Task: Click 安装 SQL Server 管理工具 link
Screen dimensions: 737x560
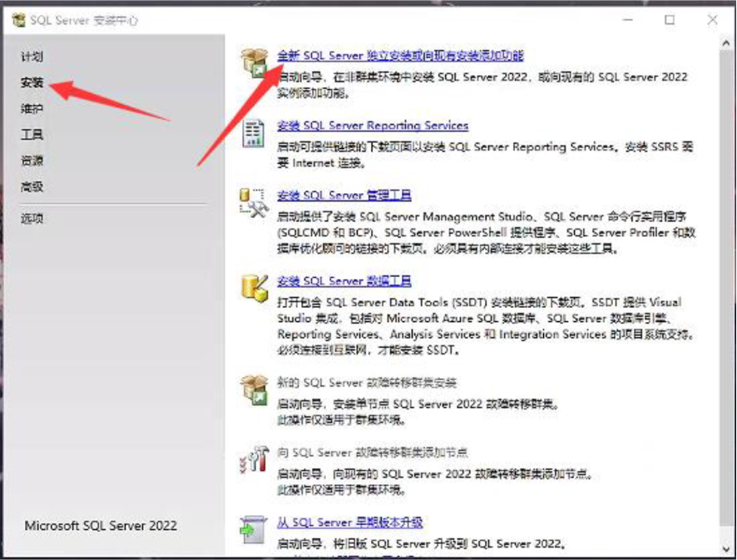Action: [344, 196]
